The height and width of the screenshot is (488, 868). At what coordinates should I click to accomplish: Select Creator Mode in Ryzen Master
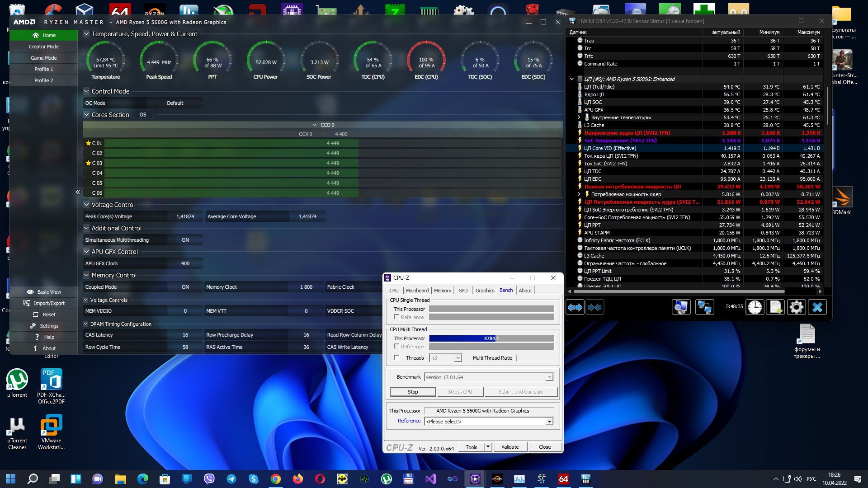[x=44, y=47]
